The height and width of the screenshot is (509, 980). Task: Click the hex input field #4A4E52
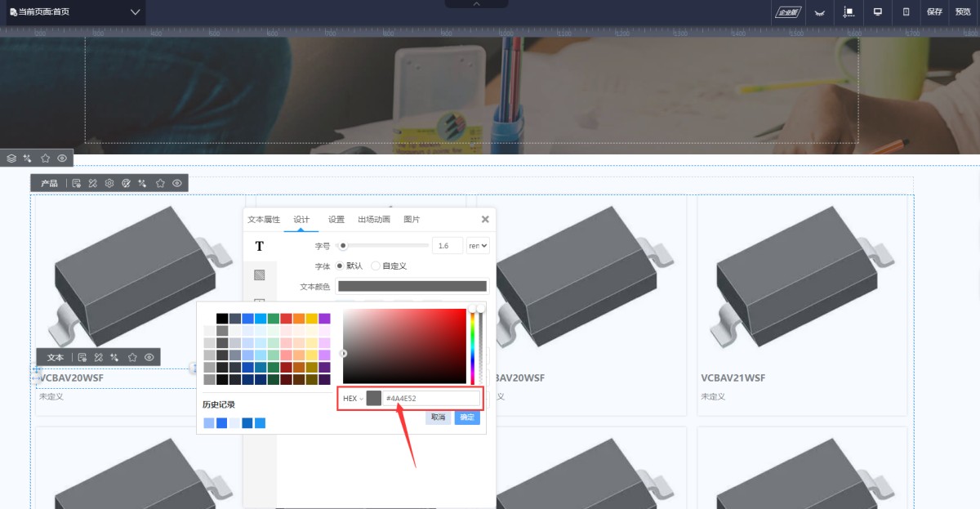click(x=431, y=398)
